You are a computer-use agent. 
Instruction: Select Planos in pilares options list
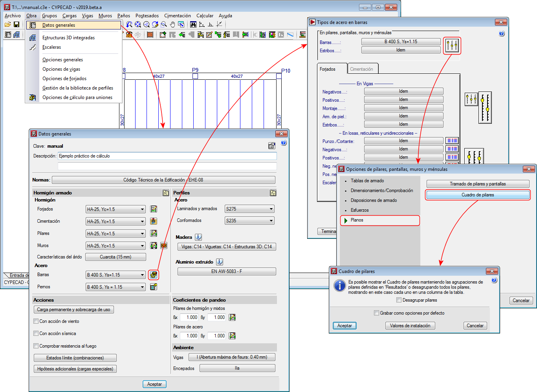(x=380, y=220)
